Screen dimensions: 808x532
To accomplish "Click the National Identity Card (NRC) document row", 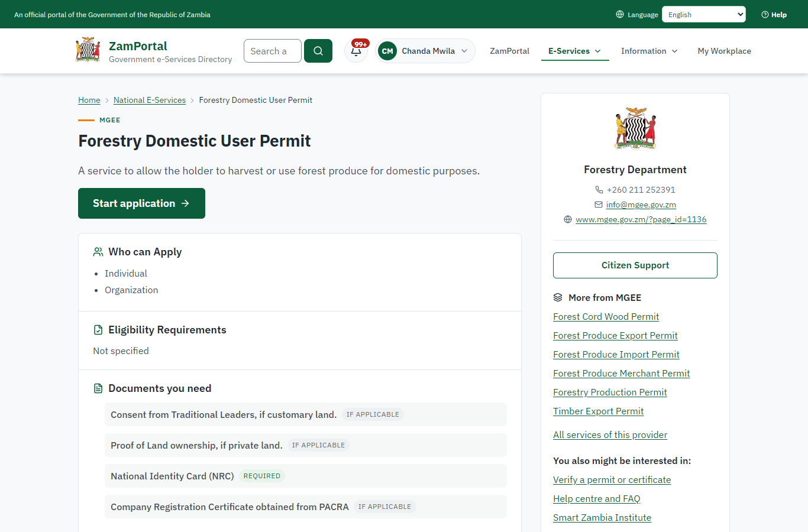I will coord(306,476).
